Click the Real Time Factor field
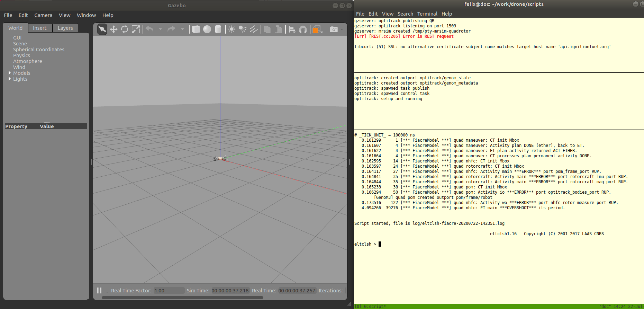Image resolution: width=644 pixels, height=309 pixels. click(169, 291)
